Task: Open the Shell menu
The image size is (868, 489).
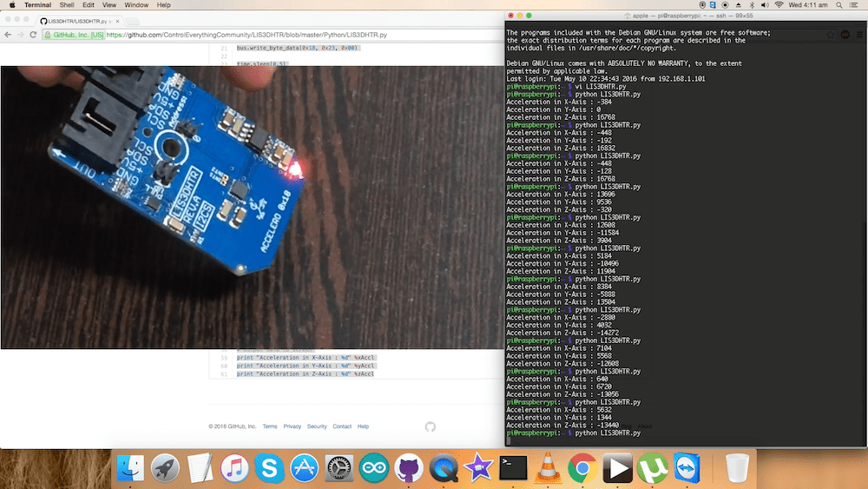Action: (67, 5)
